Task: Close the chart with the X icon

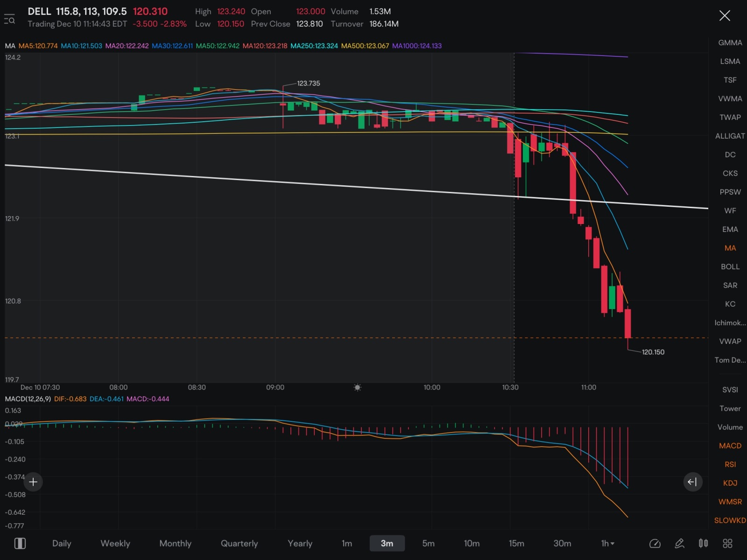Action: click(x=725, y=16)
